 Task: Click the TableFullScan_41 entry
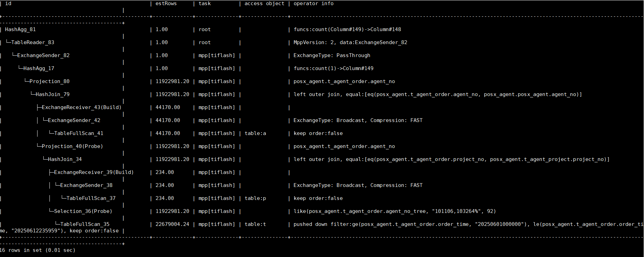78,133
